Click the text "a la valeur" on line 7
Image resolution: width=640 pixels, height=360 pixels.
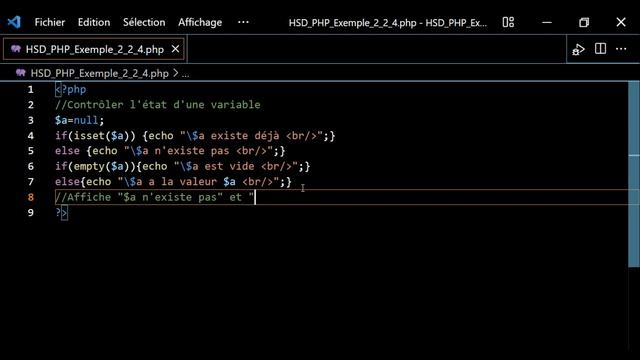click(182, 182)
